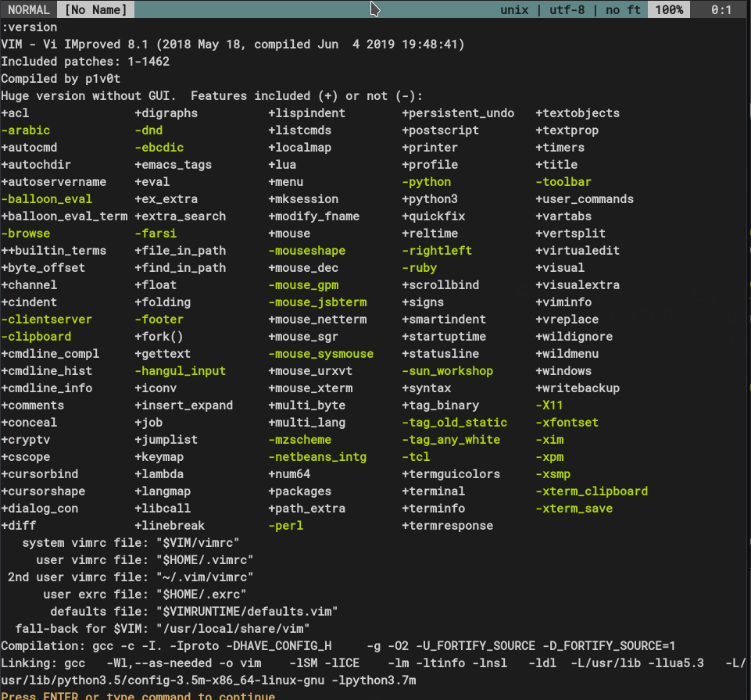
Task: Click the -tcl feature entry
Action: [417, 457]
